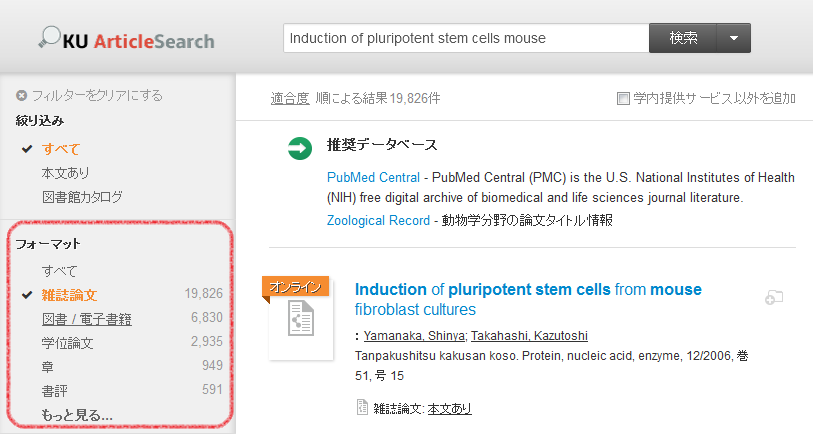Select the 図書館カタログ filter

(x=82, y=197)
